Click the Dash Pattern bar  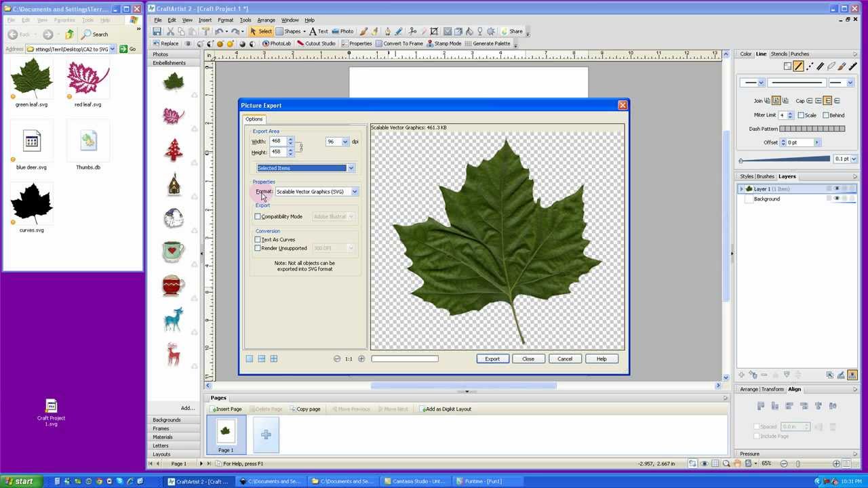point(812,129)
